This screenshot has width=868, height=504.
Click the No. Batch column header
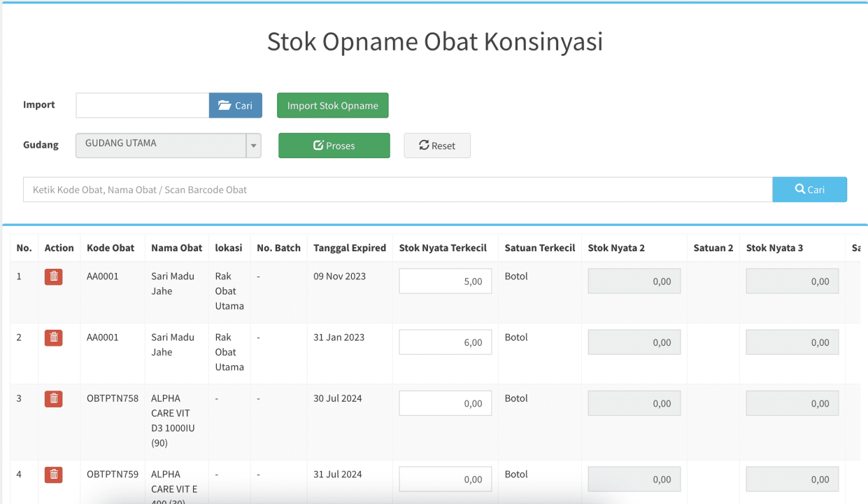(278, 248)
